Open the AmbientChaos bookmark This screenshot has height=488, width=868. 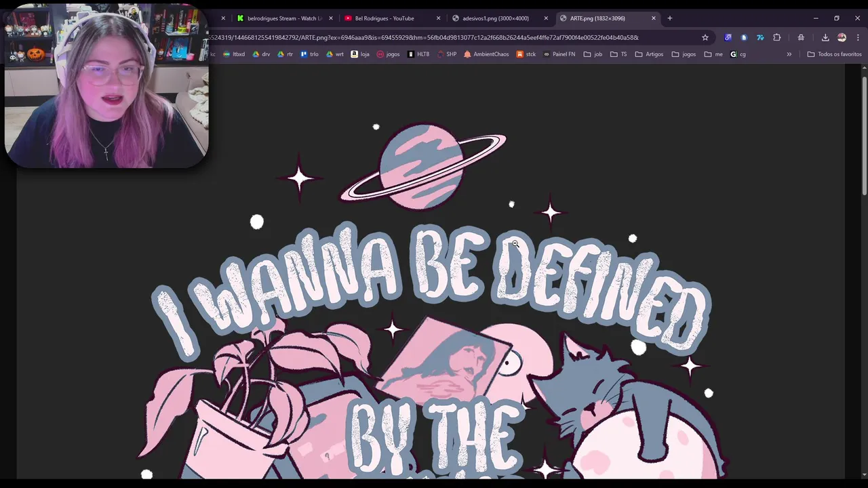(486, 54)
